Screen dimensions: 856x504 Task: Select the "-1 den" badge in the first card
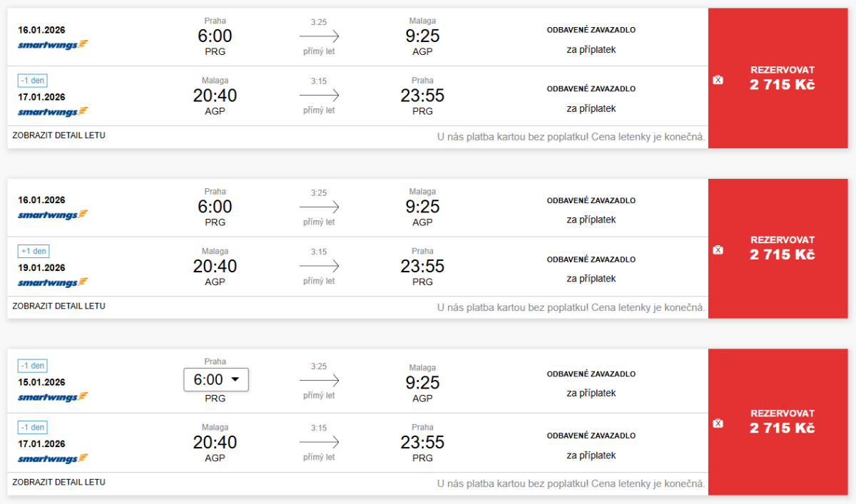click(x=34, y=81)
